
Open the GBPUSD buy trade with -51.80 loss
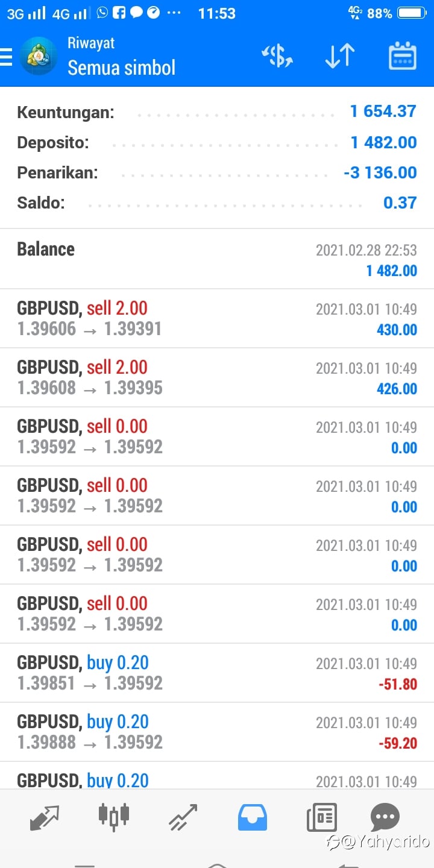point(217,673)
